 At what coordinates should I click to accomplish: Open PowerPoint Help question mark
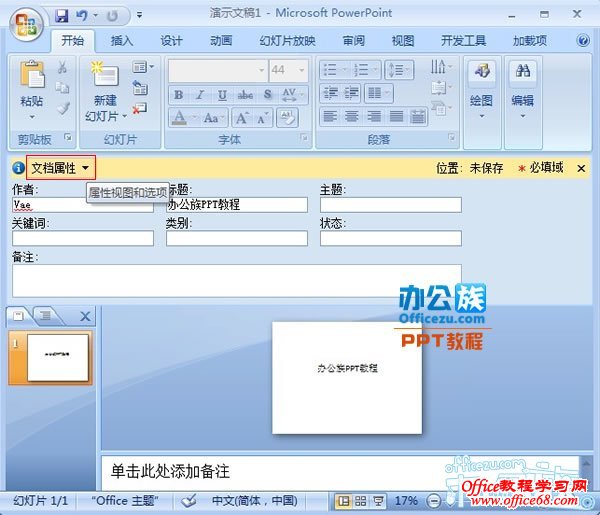(583, 40)
